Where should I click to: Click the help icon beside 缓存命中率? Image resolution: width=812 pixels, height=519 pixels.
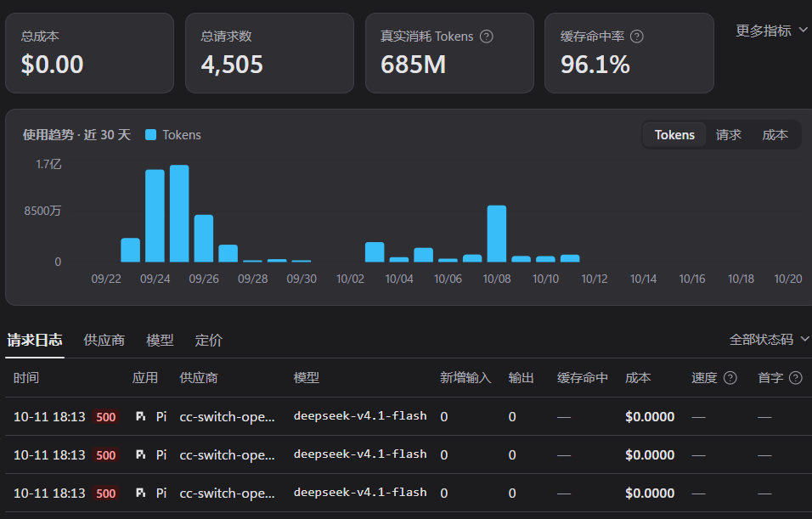click(x=636, y=37)
